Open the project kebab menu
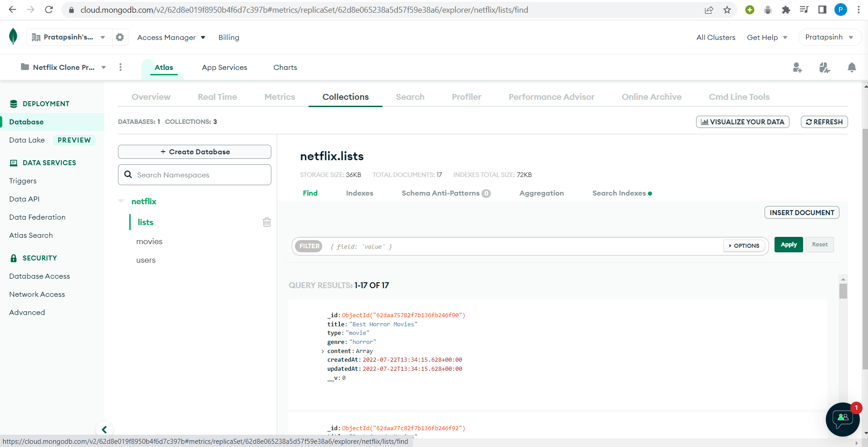The image size is (868, 447). coord(120,67)
